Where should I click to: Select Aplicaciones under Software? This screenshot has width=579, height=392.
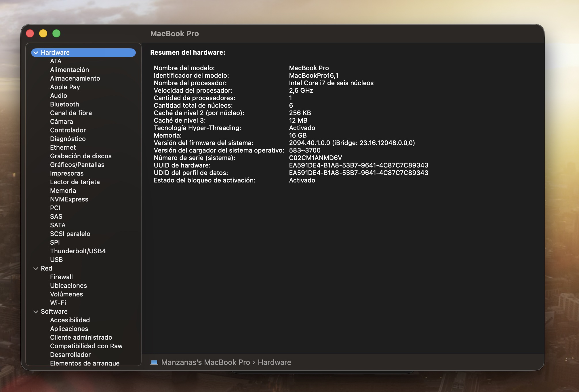[69, 329]
